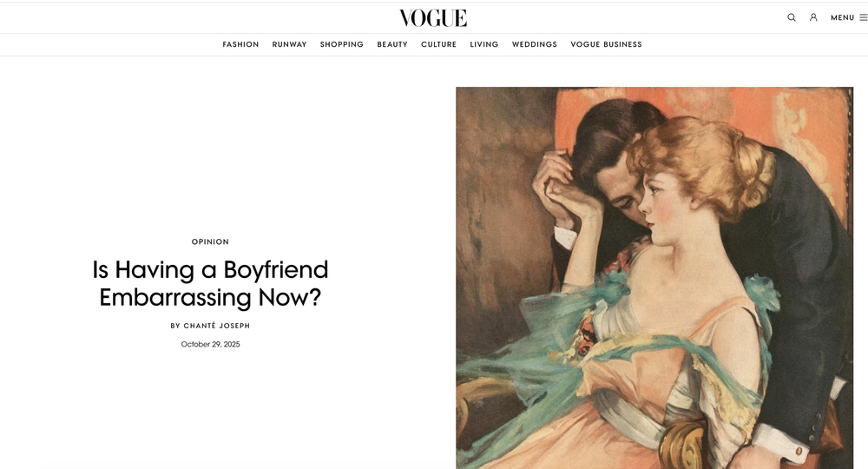
Task: Open the Fashion section
Action: [240, 44]
